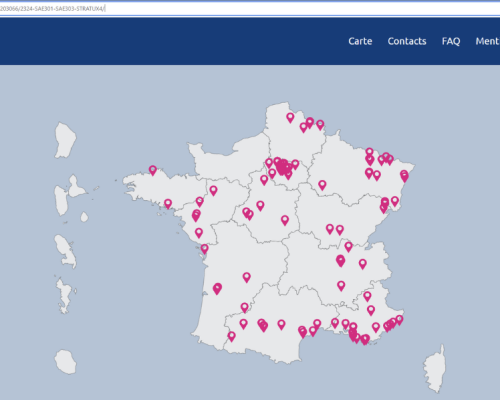Select the marker just east of the Paris cluster
500x400 pixels.
pyautogui.click(x=295, y=164)
